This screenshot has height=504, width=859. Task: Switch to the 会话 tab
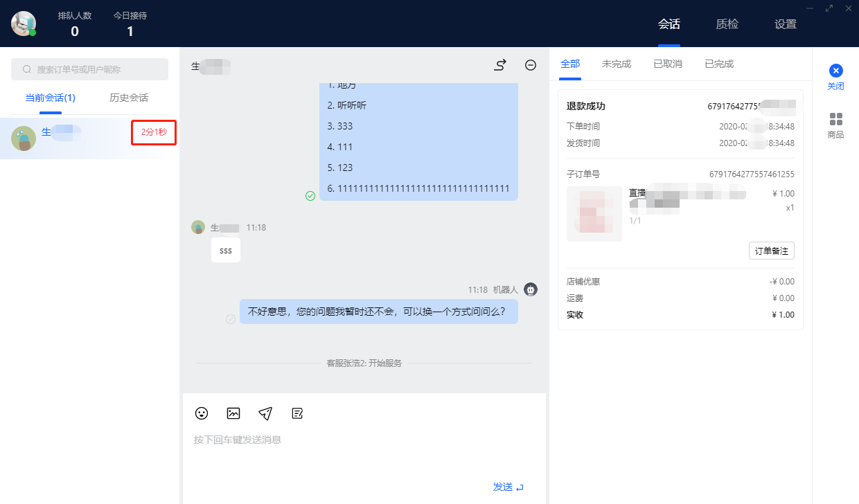point(669,24)
